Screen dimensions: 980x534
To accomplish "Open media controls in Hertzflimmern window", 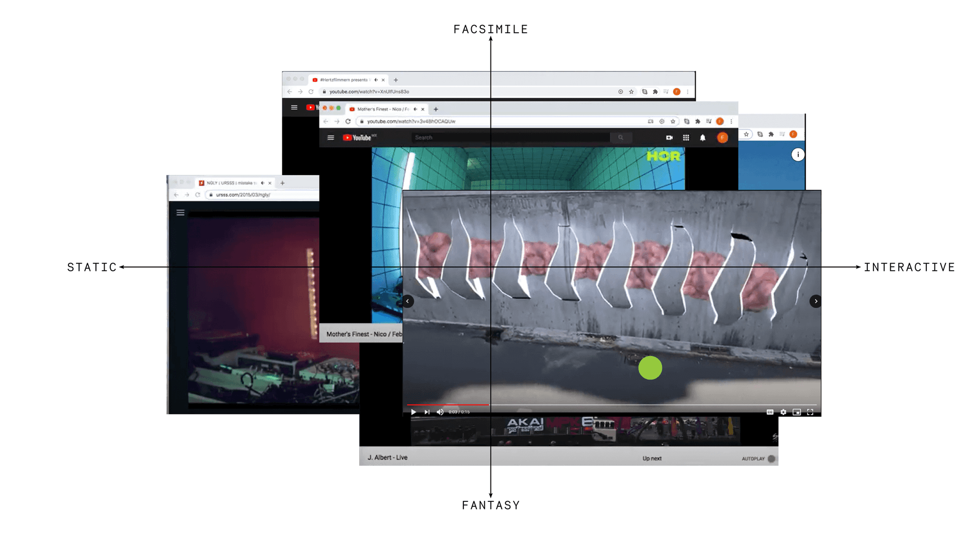I will tap(666, 92).
